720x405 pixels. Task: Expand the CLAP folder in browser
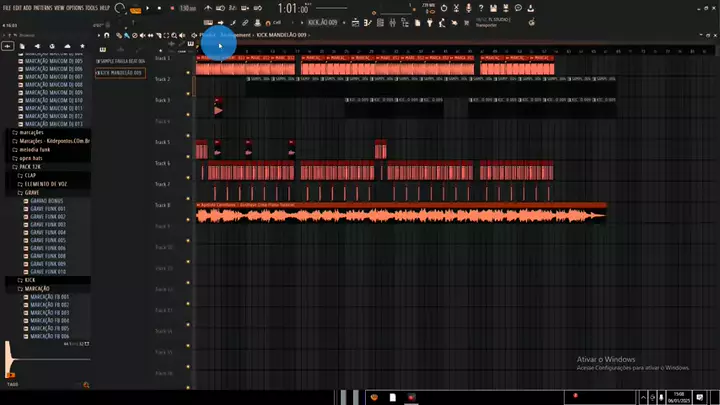(31, 175)
